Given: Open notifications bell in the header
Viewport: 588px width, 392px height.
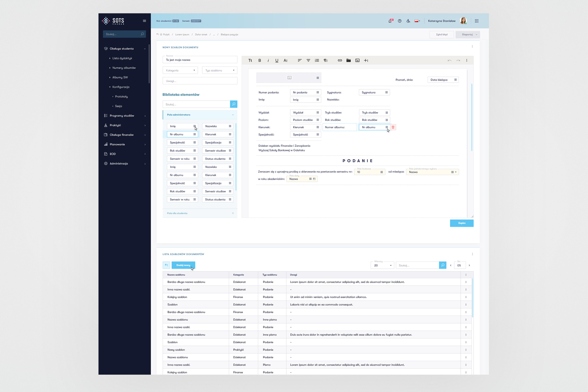Looking at the screenshot, I should click(390, 21).
